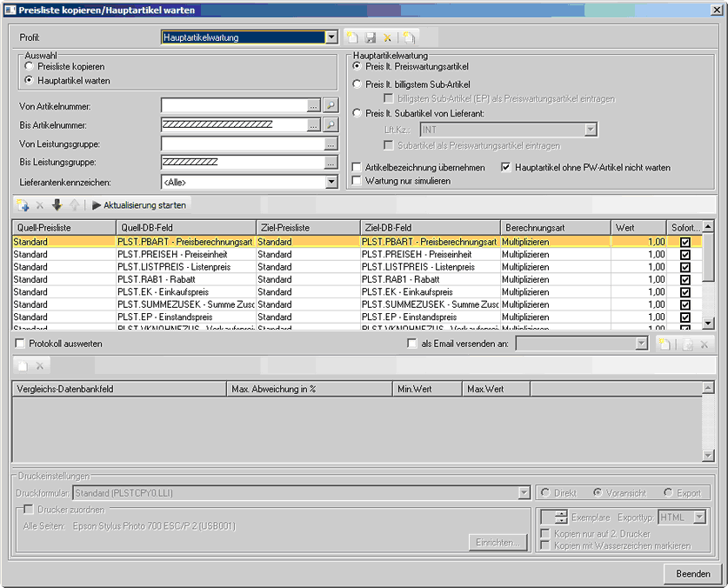The width and height of the screenshot is (728, 588).
Task: Start the update with Aktualisierung starten
Action: coord(138,205)
